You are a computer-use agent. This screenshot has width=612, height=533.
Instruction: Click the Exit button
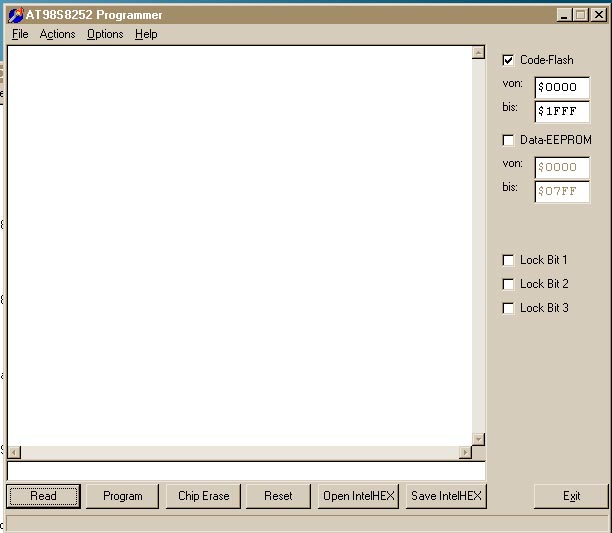click(x=571, y=496)
